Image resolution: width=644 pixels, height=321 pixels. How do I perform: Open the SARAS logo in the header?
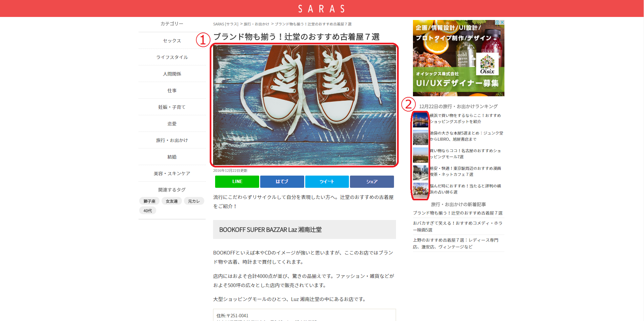pos(321,9)
